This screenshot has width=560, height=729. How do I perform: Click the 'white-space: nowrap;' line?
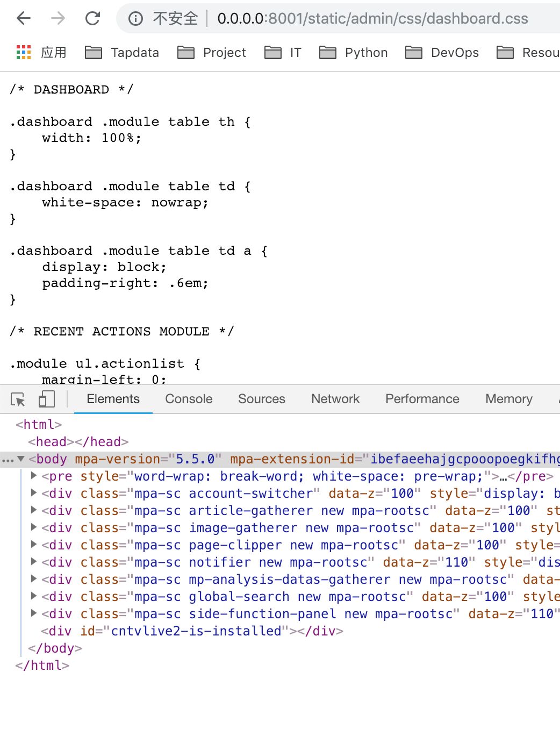(125, 202)
